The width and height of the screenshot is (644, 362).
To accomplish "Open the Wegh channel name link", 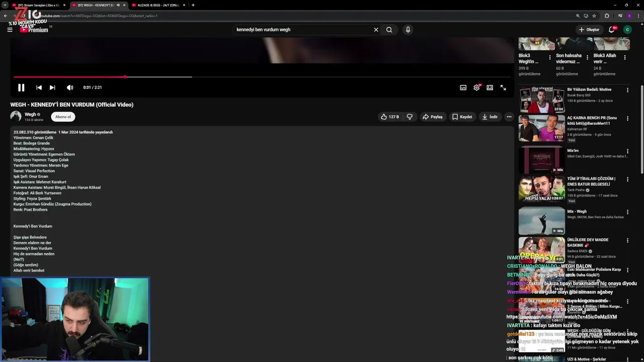I will [30, 115].
